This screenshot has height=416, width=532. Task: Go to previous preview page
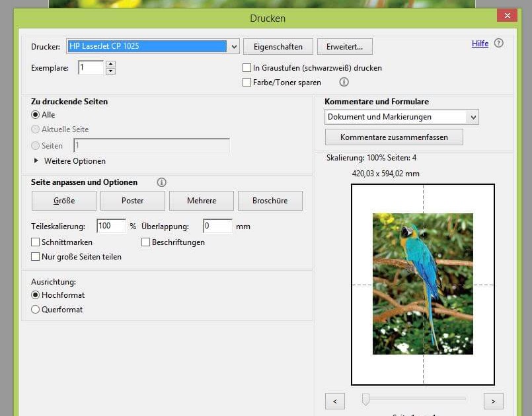pos(335,401)
